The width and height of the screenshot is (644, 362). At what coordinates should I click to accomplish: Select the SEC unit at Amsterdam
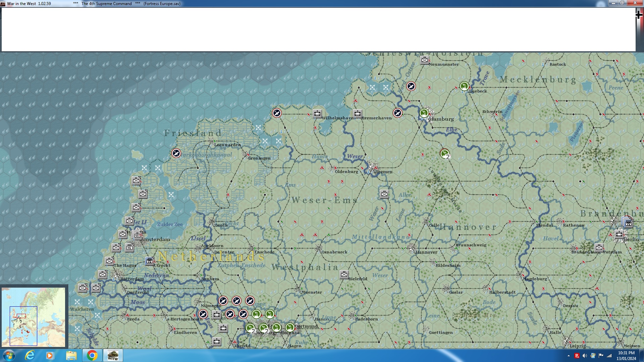point(137,235)
